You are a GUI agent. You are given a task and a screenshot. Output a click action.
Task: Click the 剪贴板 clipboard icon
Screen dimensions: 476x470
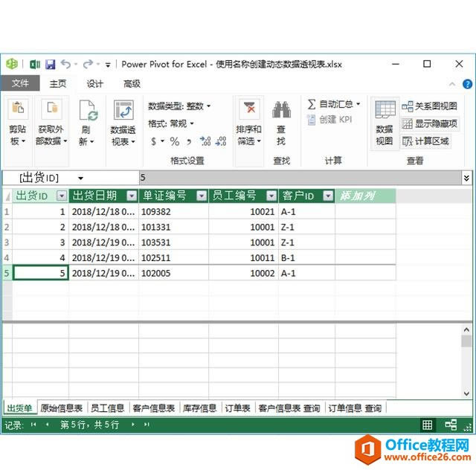click(18, 108)
